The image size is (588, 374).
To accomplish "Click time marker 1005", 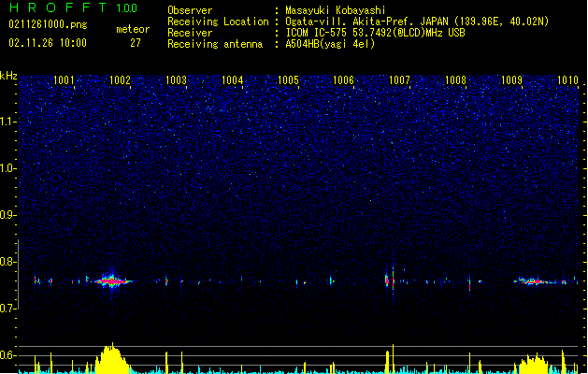I will pos(288,80).
